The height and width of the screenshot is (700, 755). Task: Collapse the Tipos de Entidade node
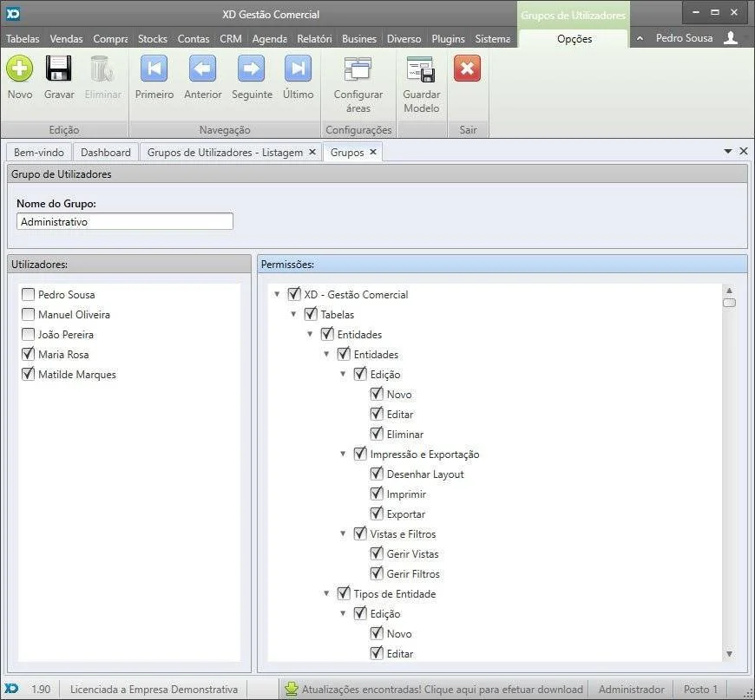pos(326,593)
